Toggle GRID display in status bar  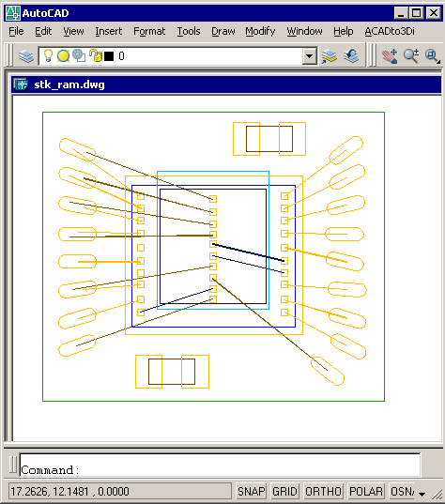(x=284, y=491)
